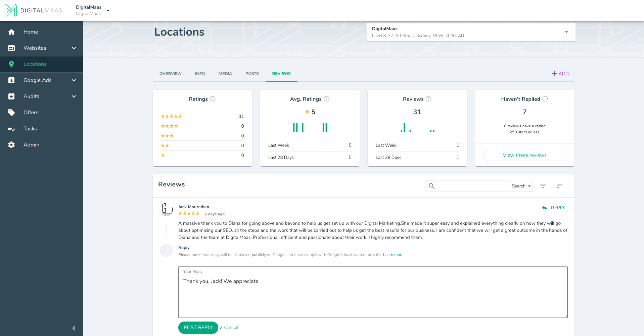This screenshot has height=336, width=644.
Task: Cancel the reply
Action: tap(231, 328)
